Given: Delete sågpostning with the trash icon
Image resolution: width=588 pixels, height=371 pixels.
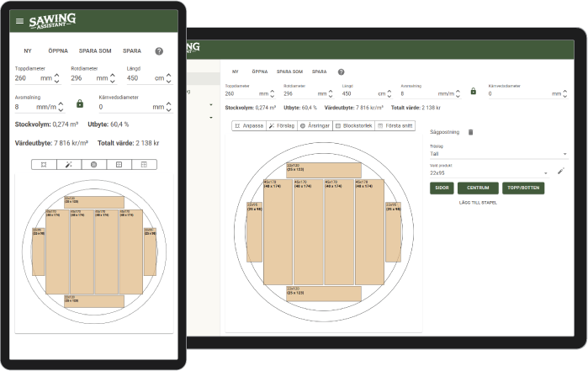Looking at the screenshot, I should pyautogui.click(x=471, y=132).
